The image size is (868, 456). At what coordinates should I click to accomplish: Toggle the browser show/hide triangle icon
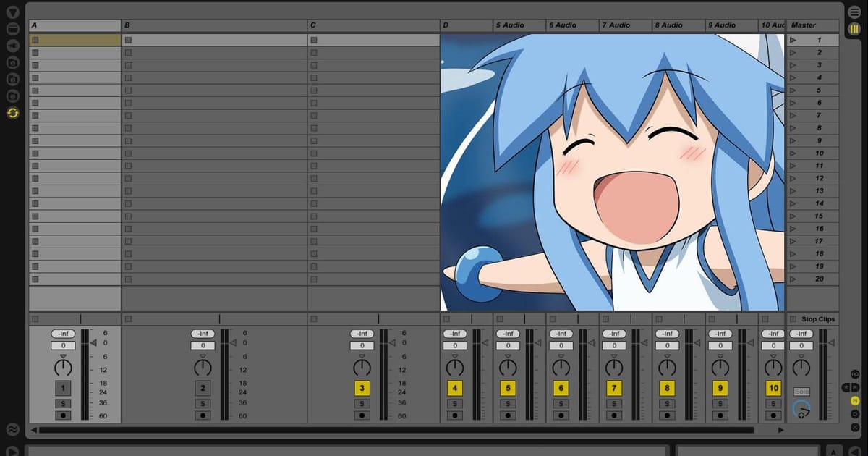(x=12, y=12)
